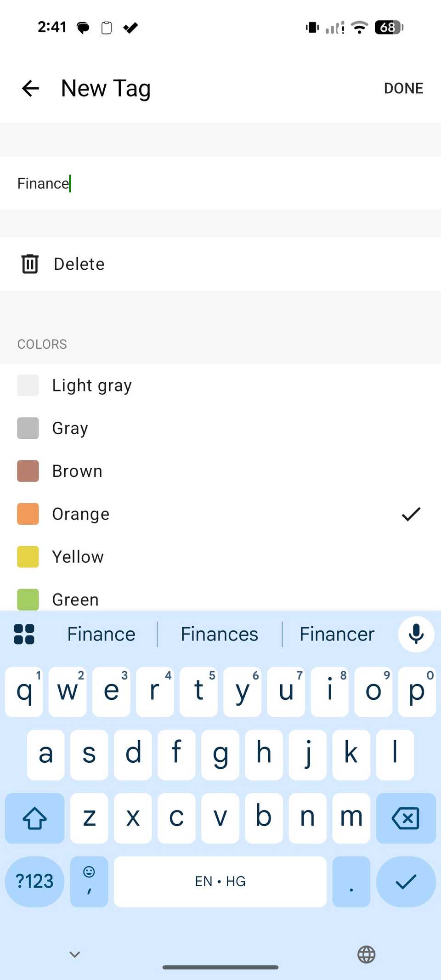The width and height of the screenshot is (441, 980).
Task: Switch to ?123 symbols keyboard
Action: point(34,881)
